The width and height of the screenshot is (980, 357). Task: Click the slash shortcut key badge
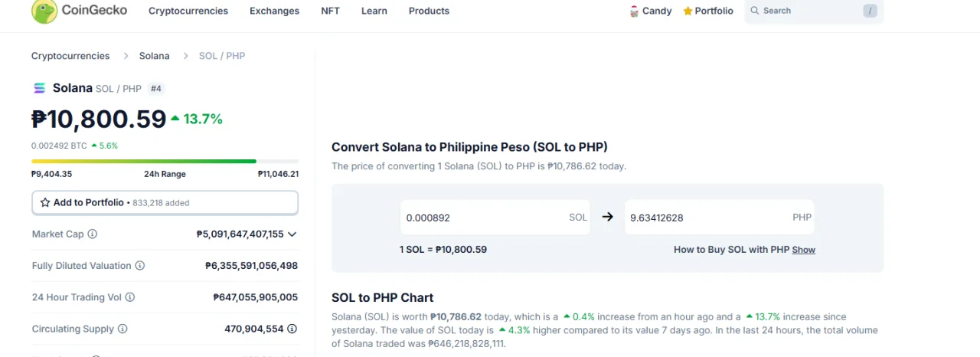click(x=870, y=11)
